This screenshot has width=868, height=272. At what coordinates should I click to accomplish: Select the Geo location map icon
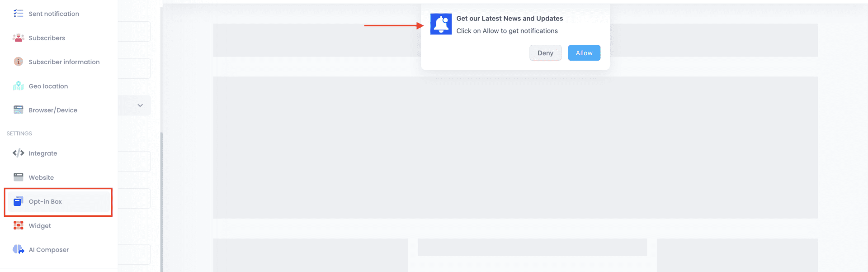[18, 86]
